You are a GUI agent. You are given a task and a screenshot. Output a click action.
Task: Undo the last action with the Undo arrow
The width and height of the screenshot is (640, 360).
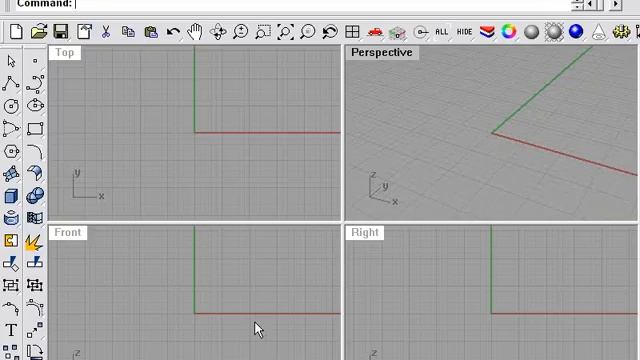173,31
